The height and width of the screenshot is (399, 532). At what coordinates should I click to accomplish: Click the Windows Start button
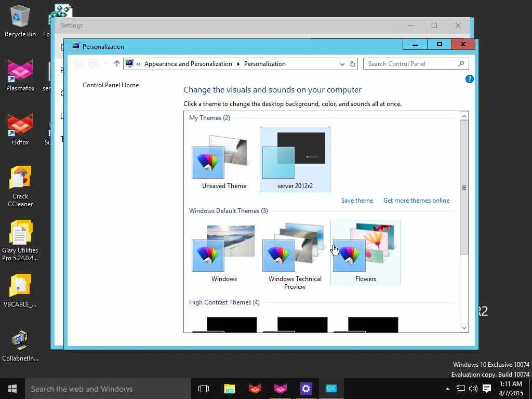(12, 389)
